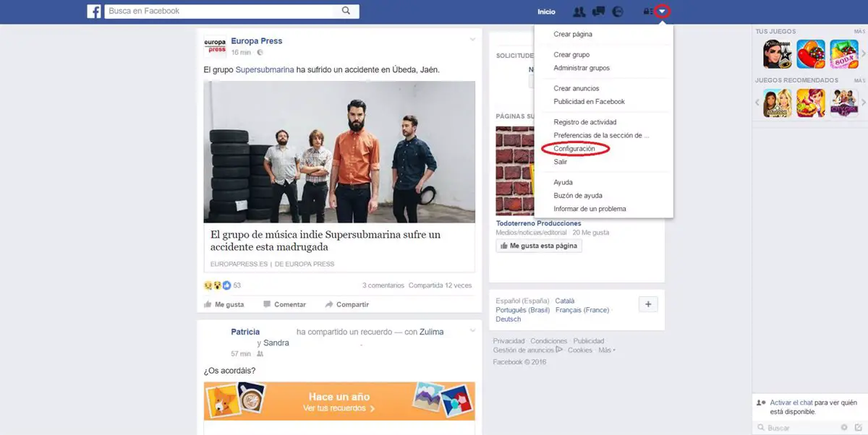Open the messages icon in the top bar
This screenshot has width=868, height=435.
pos(598,12)
